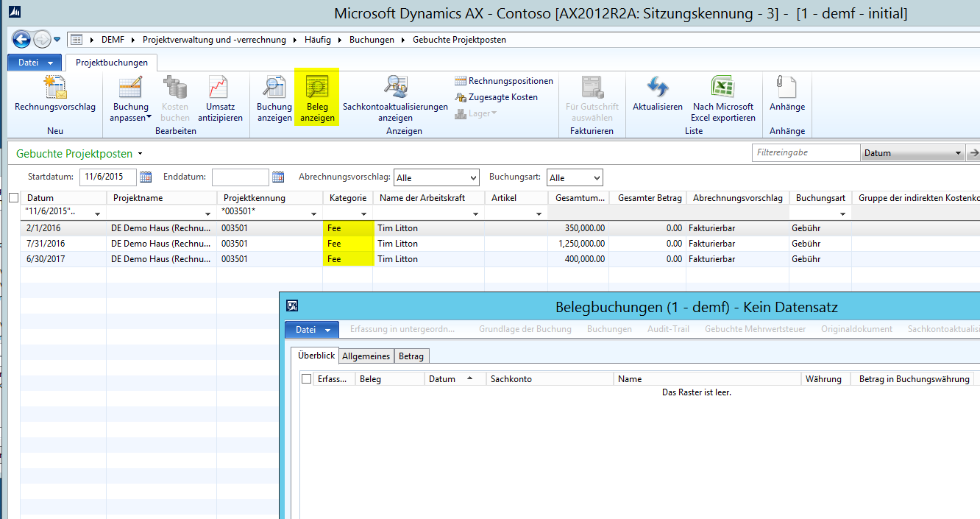Toggle the select-all checkbox in the Datum grid

[14, 198]
